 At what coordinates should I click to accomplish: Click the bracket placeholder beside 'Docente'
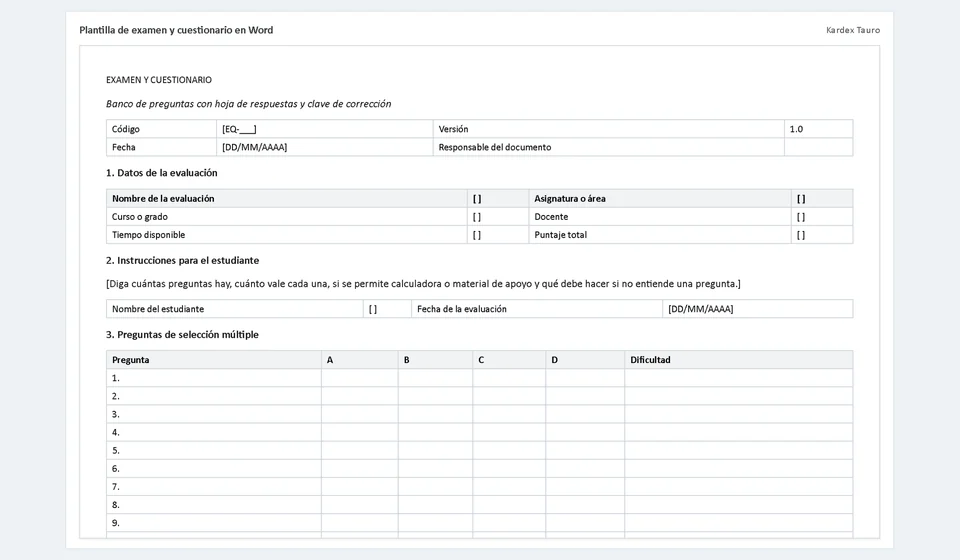(822, 217)
